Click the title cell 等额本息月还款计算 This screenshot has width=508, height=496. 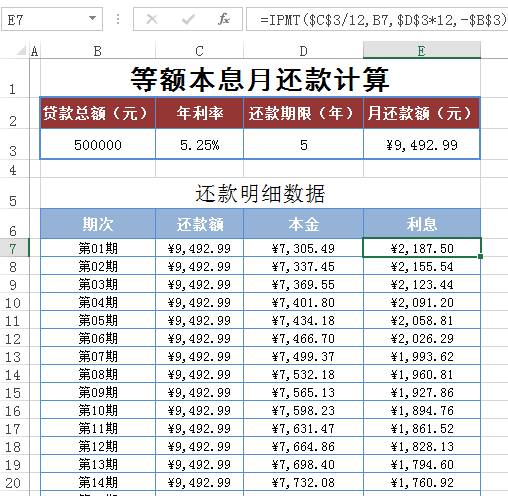coord(260,79)
